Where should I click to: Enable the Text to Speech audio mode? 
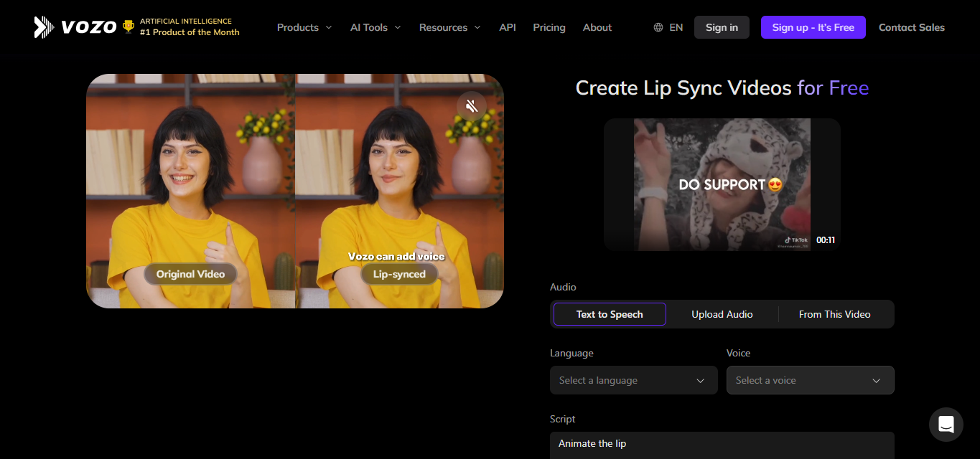coord(609,313)
